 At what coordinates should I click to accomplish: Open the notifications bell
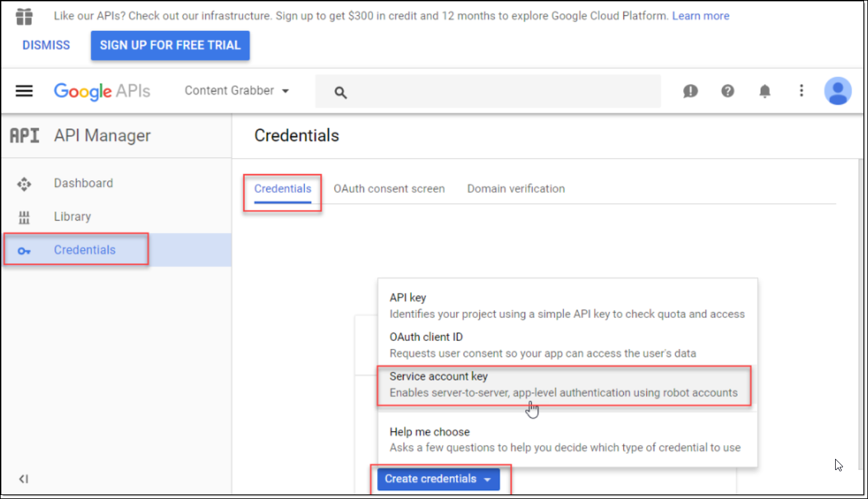click(765, 92)
